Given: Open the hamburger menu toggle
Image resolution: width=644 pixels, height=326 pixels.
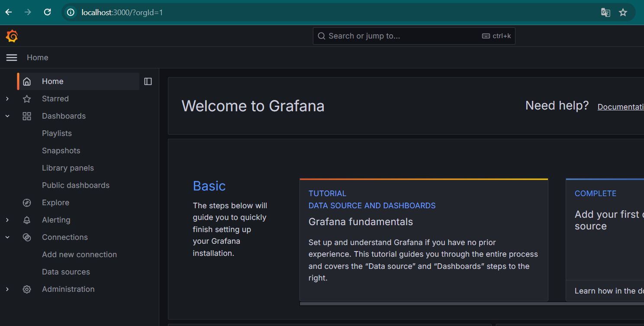Looking at the screenshot, I should click(12, 58).
